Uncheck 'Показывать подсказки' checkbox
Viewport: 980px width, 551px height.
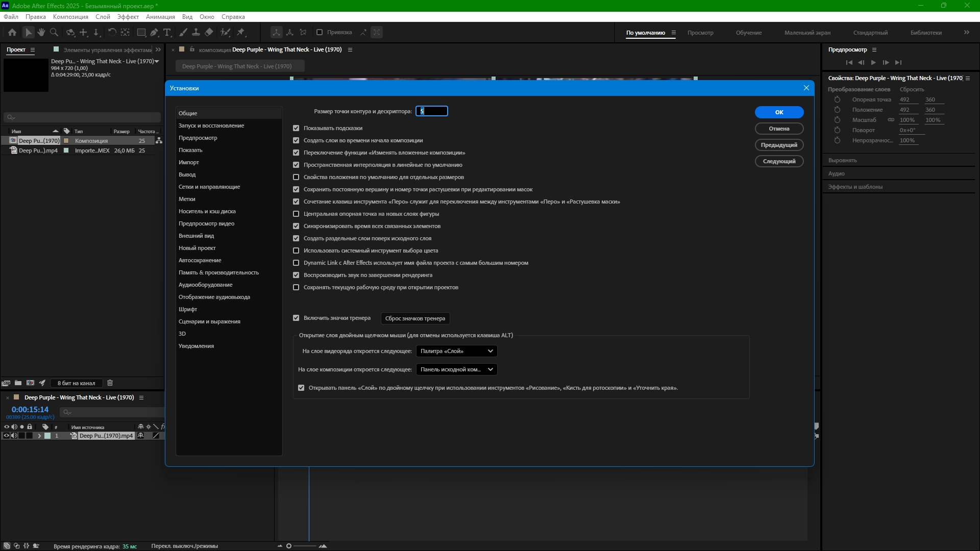(296, 128)
